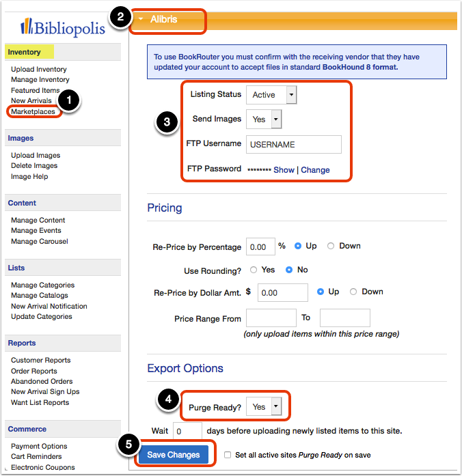Select No for Use Rounding
Image resolution: width=462 pixels, height=476 pixels.
[289, 270]
